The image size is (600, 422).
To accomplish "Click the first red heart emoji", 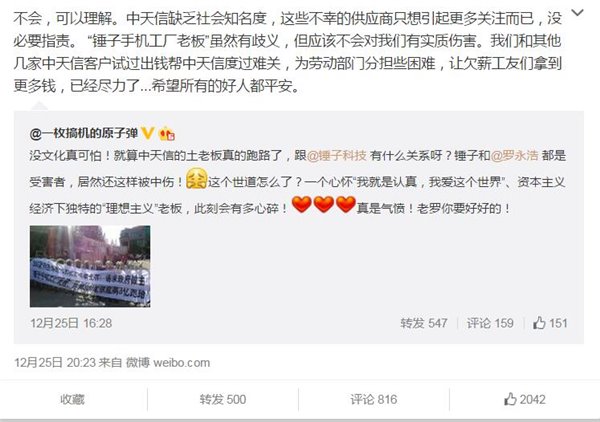I will (301, 204).
